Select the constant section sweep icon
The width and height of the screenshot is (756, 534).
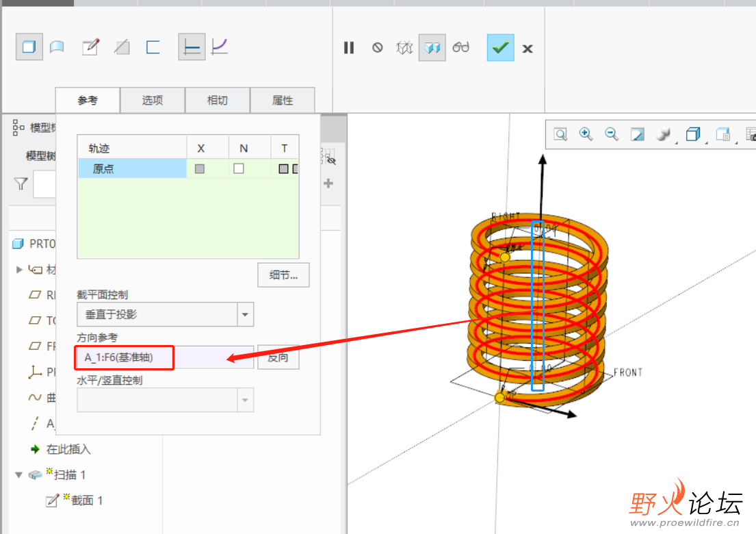click(x=192, y=47)
